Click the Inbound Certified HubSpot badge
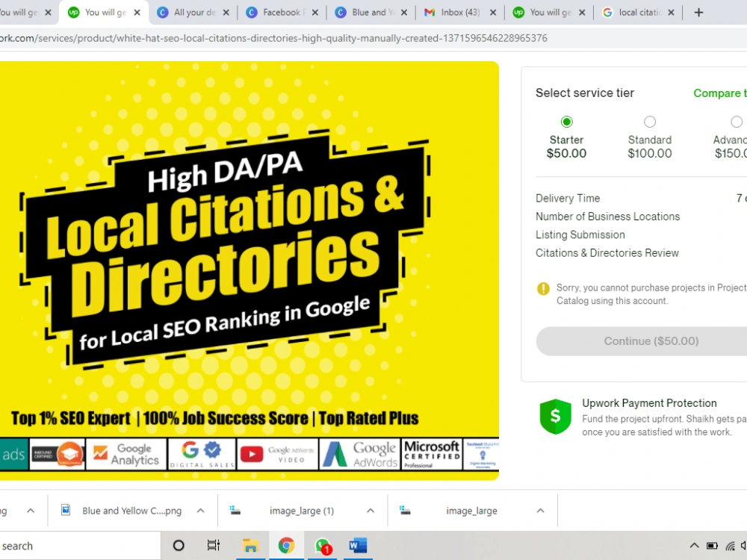The height and width of the screenshot is (560, 747). tap(58, 454)
